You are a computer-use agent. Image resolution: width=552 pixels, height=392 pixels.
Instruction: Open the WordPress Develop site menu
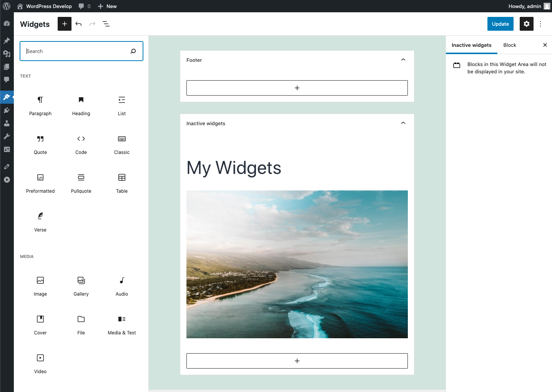click(45, 6)
